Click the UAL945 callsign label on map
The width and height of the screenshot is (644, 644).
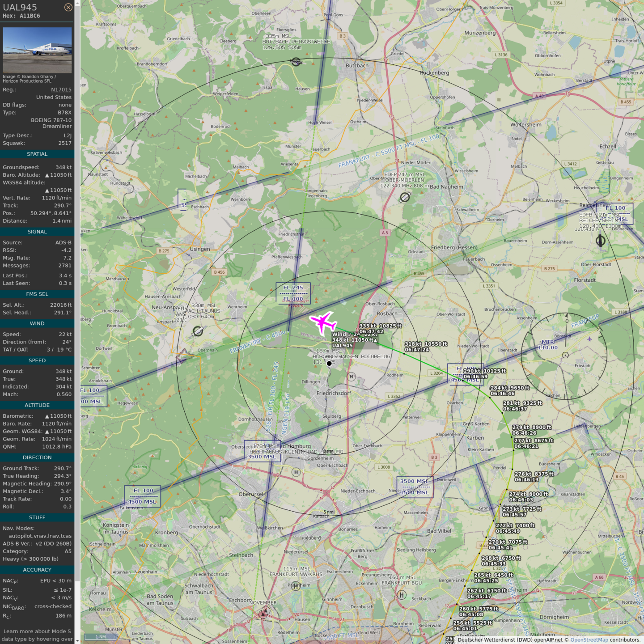click(343, 346)
